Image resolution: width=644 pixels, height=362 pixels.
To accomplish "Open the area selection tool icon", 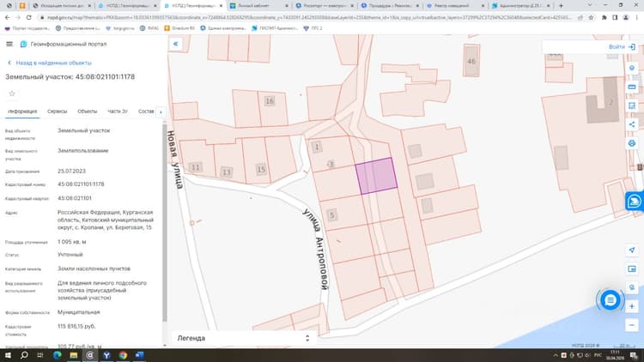I will (x=632, y=106).
